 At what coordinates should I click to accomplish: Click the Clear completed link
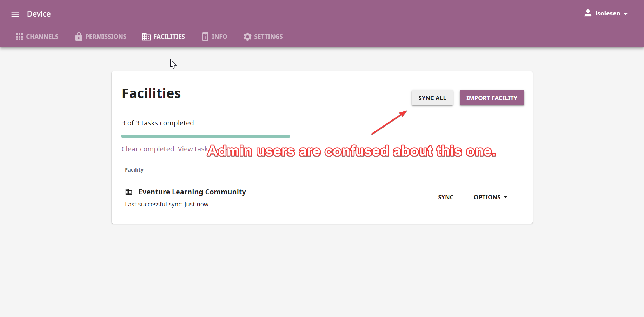coord(147,149)
